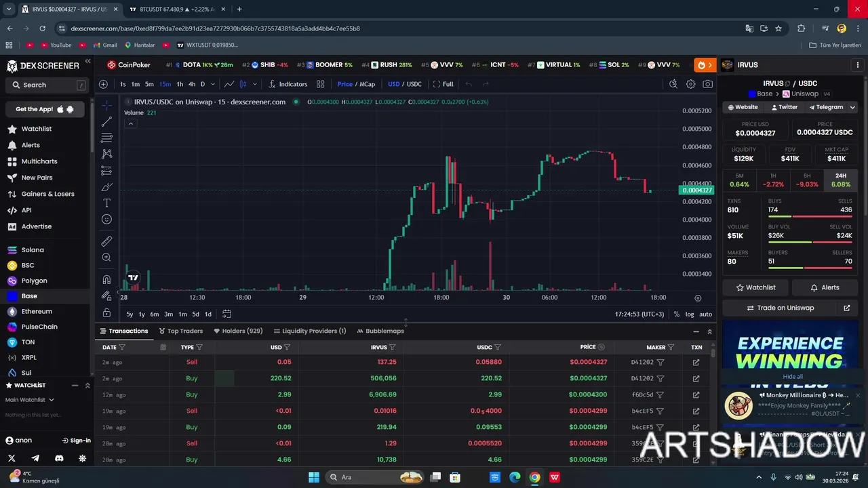Open Holders (929) tab
This screenshot has width=868, height=488.
(238, 331)
